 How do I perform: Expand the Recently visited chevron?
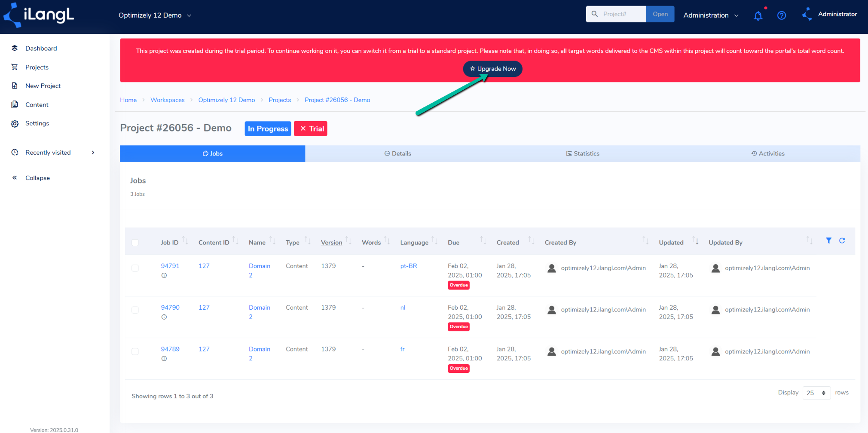tap(93, 152)
